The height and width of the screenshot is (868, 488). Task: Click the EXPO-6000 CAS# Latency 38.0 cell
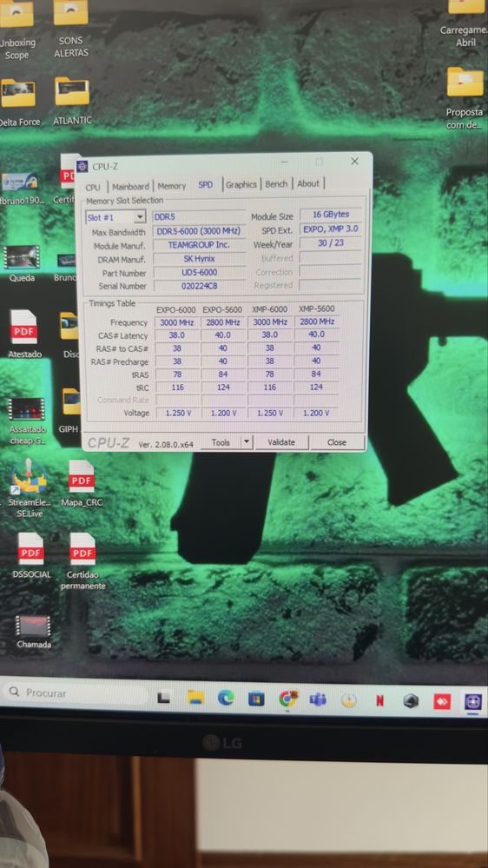(177, 335)
